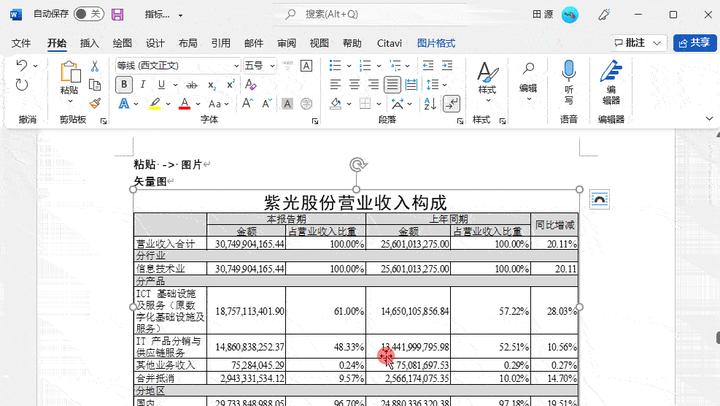
Task: Toggle underline formatting
Action: click(x=161, y=85)
